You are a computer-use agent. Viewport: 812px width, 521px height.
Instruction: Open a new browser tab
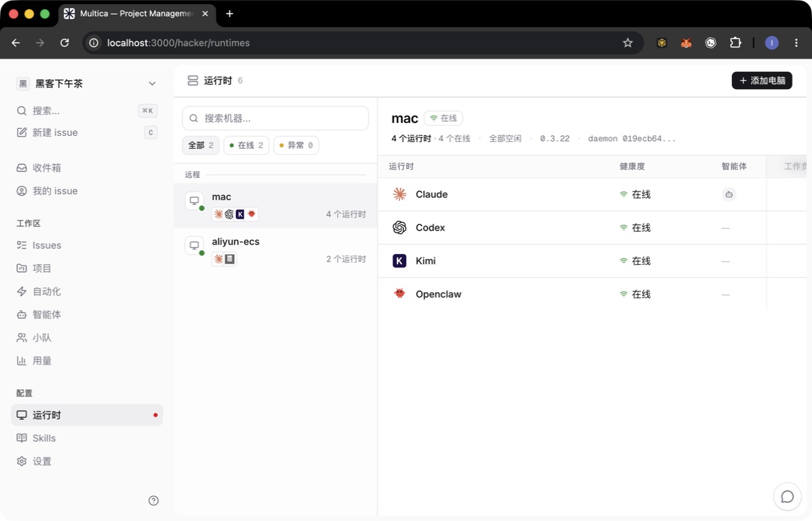pyautogui.click(x=230, y=14)
